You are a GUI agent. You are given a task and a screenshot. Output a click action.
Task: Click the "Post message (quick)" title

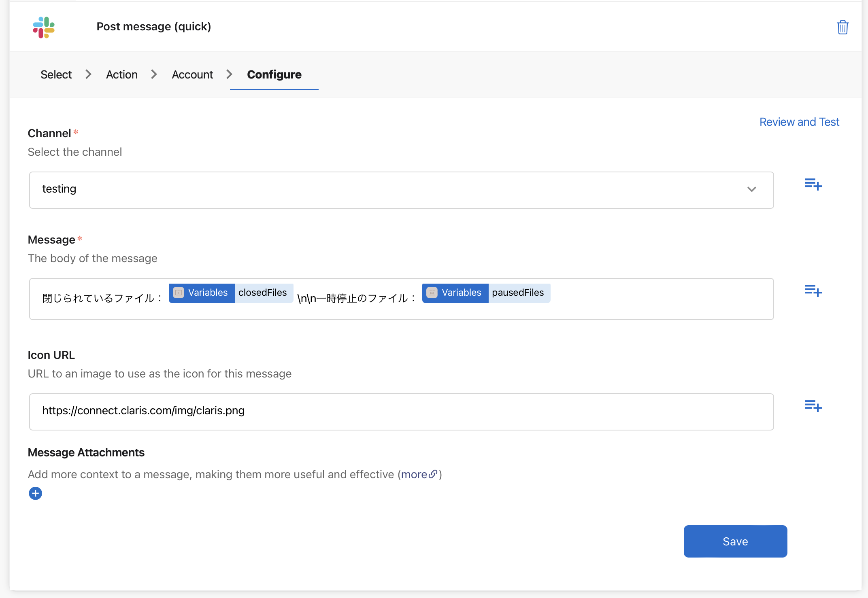pyautogui.click(x=154, y=27)
